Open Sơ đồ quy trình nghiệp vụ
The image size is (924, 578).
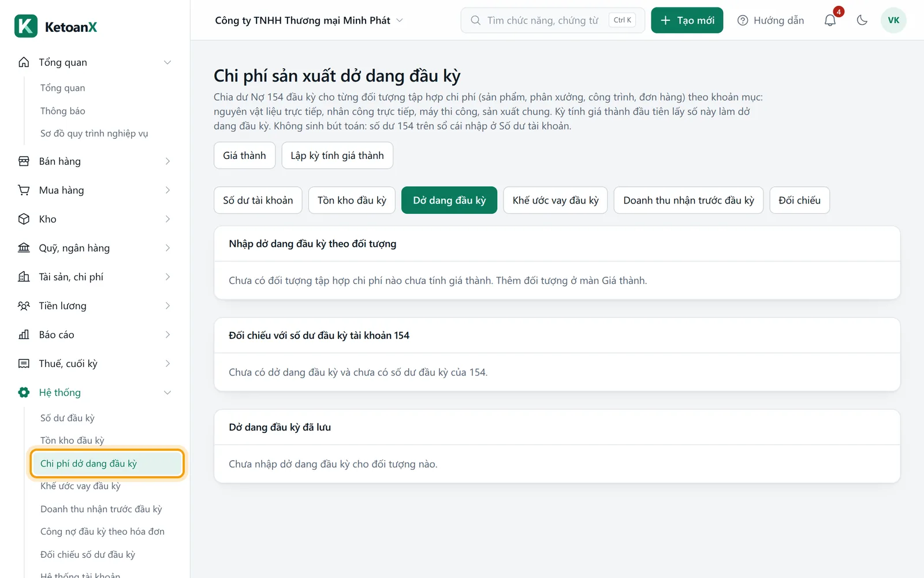coord(94,134)
